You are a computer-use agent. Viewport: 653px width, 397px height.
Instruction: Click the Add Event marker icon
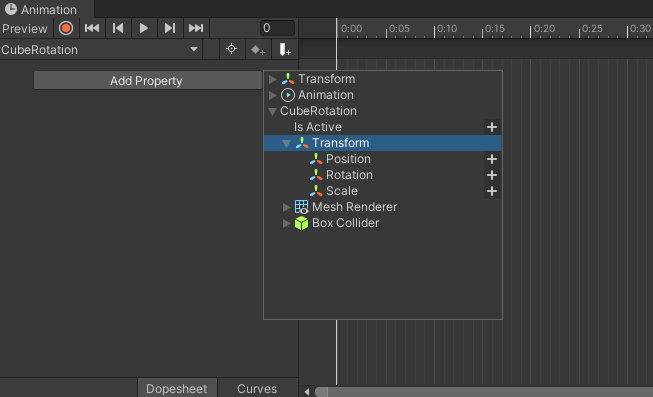point(285,50)
